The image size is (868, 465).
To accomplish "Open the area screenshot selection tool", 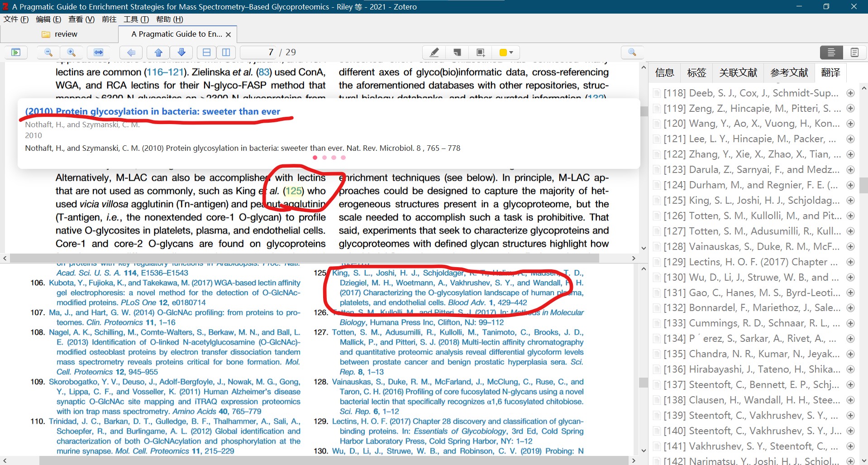I will 480,52.
